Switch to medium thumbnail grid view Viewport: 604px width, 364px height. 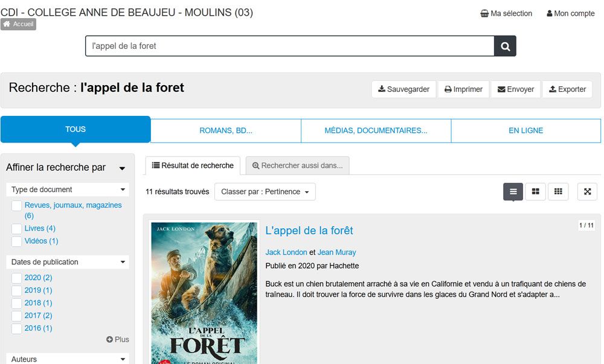tap(535, 192)
